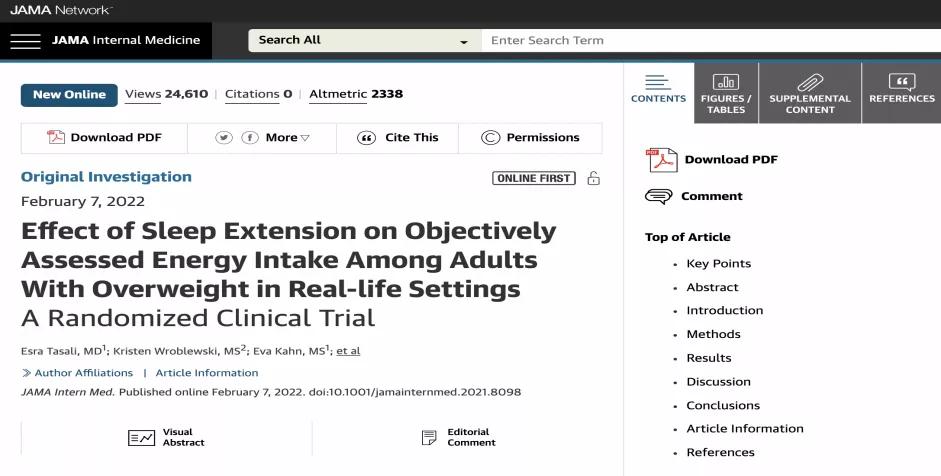Jump to Results section
Image resolution: width=941 pixels, height=476 pixels.
pos(709,358)
